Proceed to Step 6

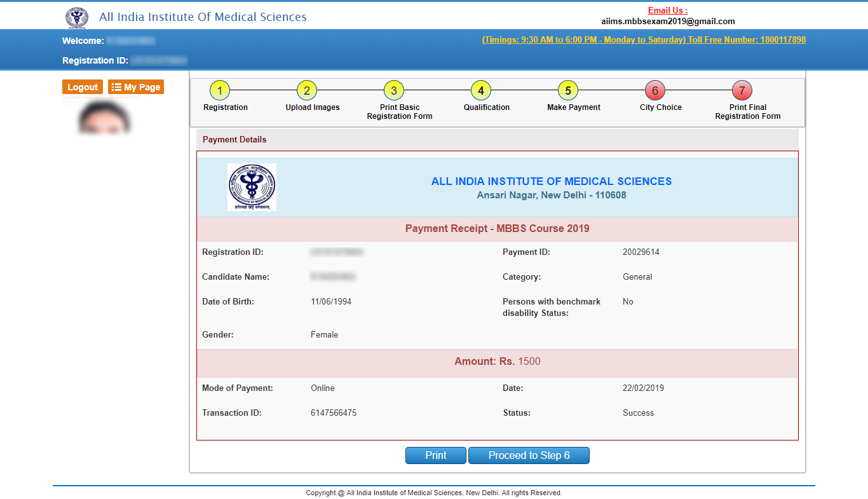pos(529,456)
